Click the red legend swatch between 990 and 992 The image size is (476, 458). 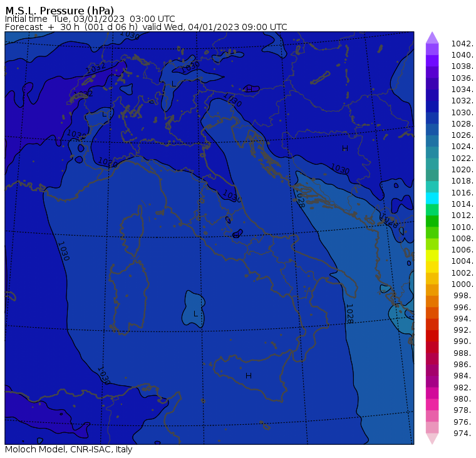432,336
